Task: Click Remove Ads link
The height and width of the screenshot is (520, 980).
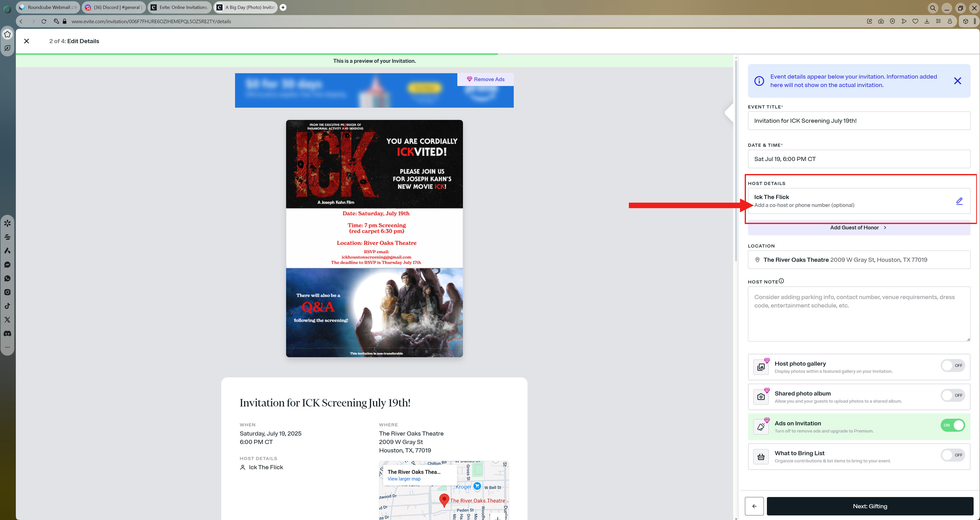Action: point(485,80)
